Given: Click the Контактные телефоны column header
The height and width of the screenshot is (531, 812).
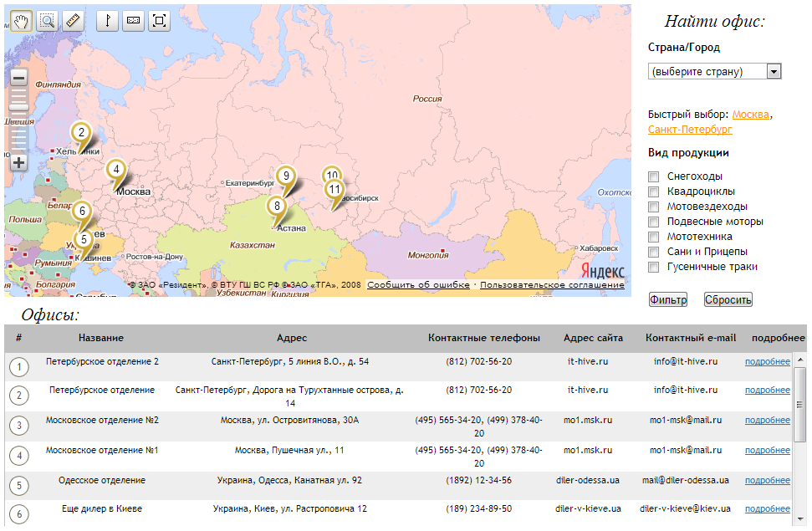Looking at the screenshot, I should tap(483, 338).
